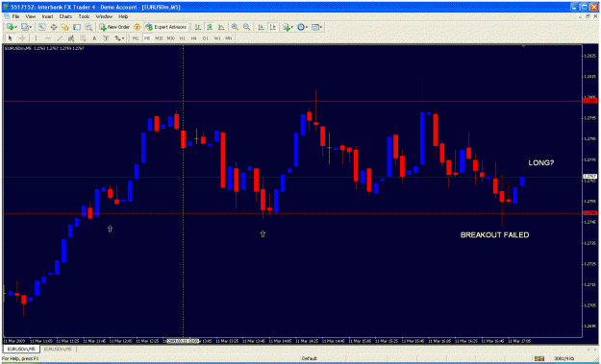
Task: Switch timeframe to MN
Action: pyautogui.click(x=229, y=37)
